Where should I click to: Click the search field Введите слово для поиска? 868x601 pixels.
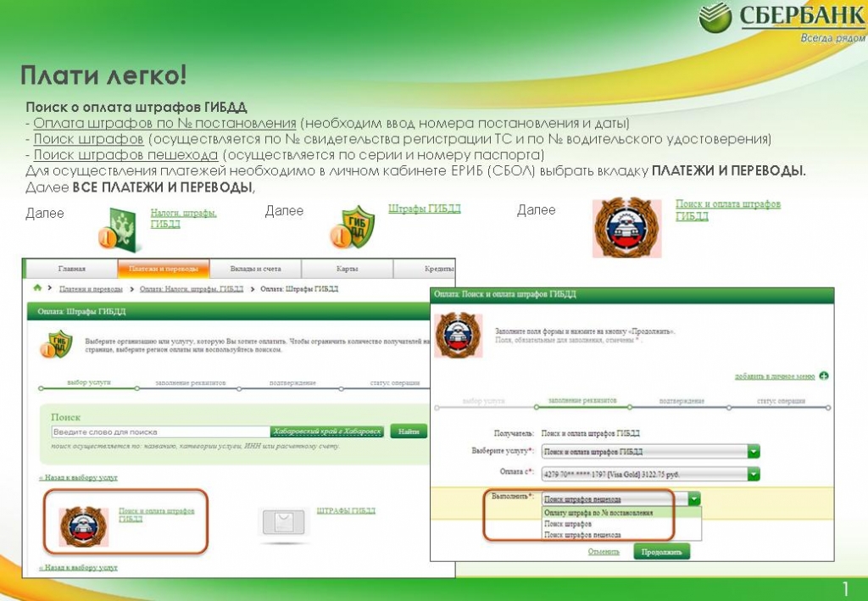pos(159,431)
